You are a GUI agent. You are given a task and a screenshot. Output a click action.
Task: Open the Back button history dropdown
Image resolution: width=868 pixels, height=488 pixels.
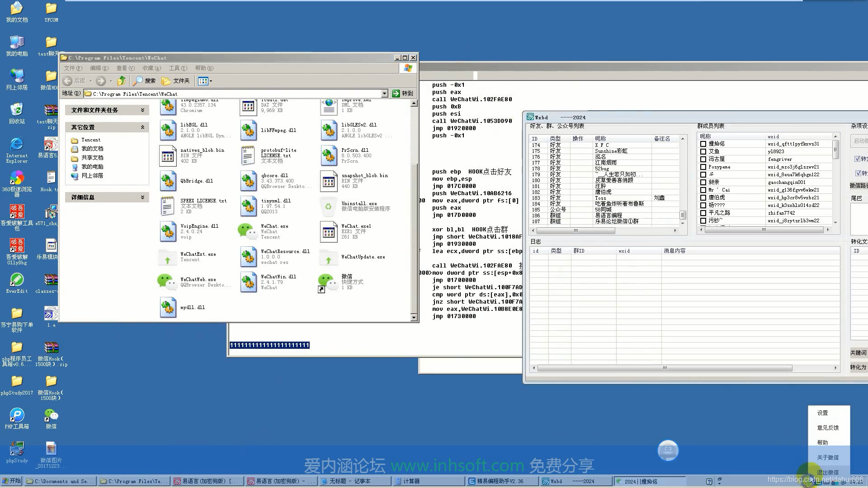pos(90,81)
